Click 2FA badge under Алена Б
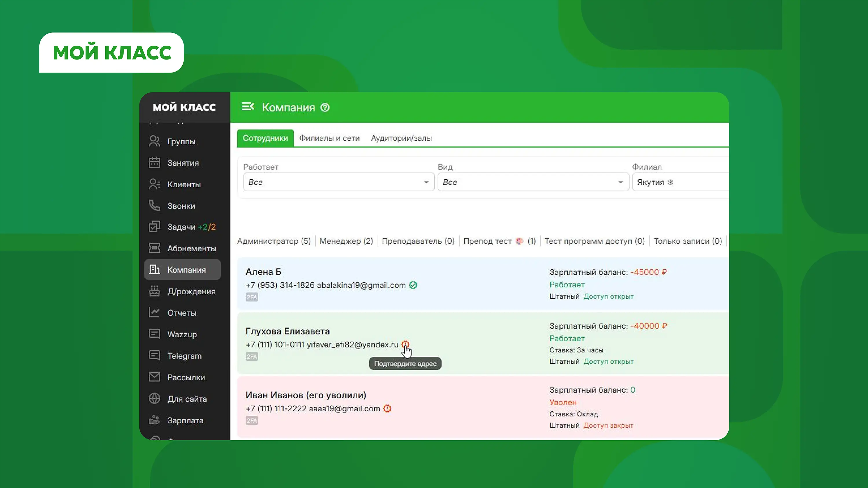Viewport: 868px width, 488px height. tap(252, 297)
